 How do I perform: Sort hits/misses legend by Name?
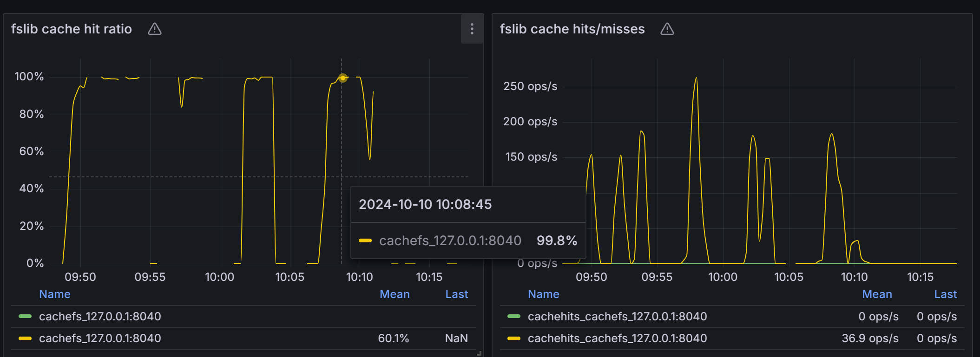(x=544, y=294)
